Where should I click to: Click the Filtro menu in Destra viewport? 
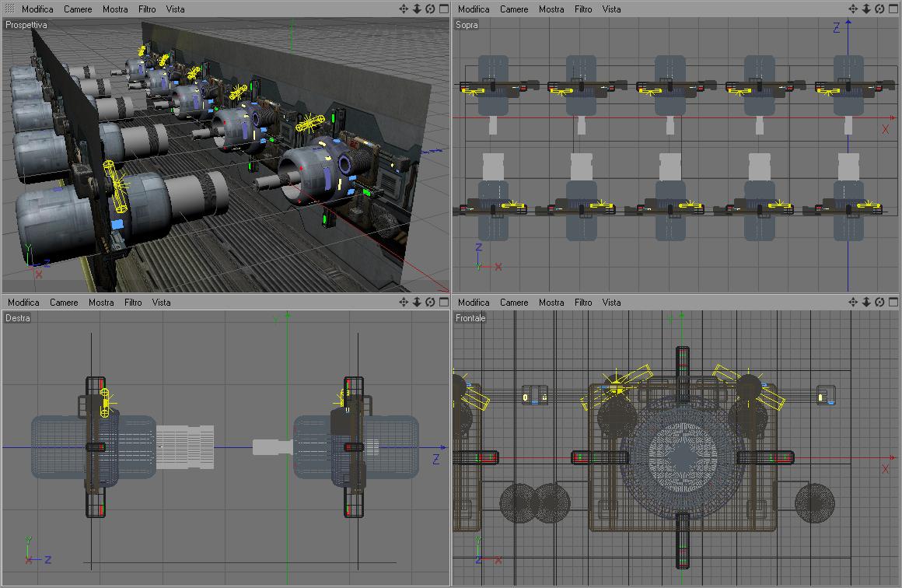point(133,303)
